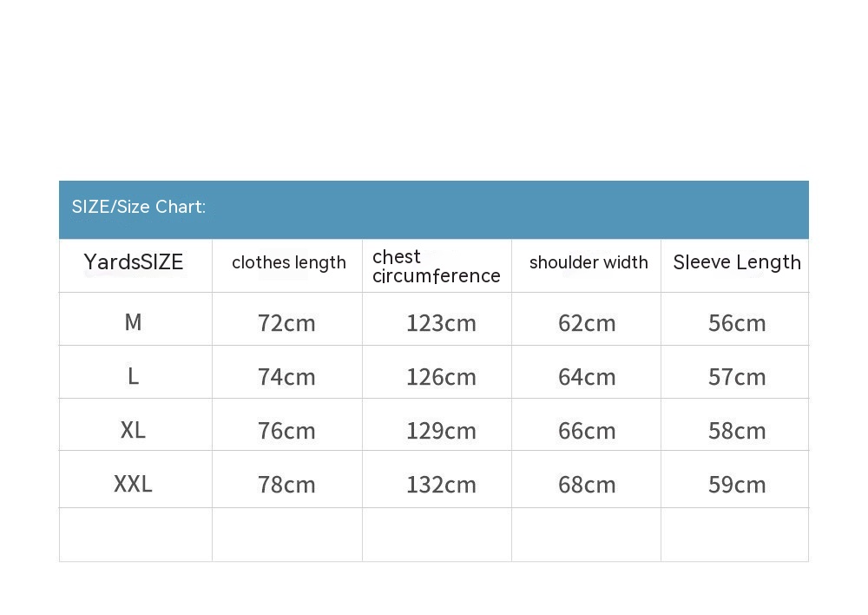Click the 76cm clothes length cell
Image resolution: width=868 pixels, height=615 pixels.
click(x=286, y=431)
